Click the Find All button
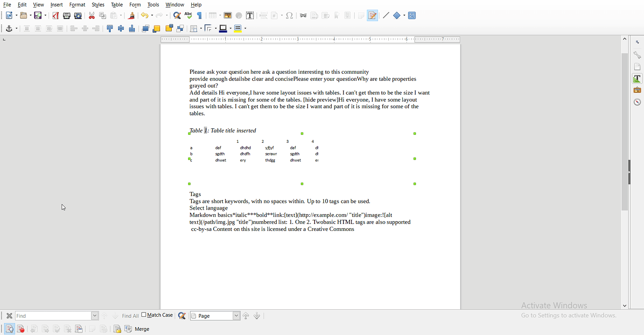 point(130,315)
